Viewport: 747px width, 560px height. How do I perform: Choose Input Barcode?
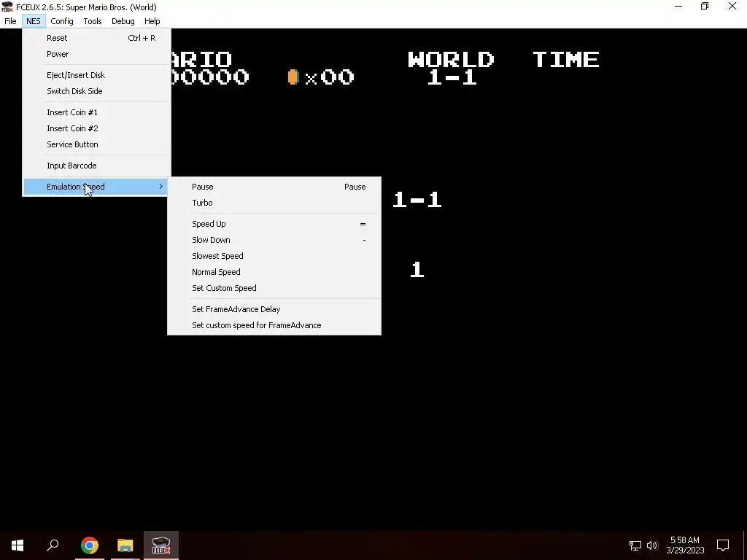pos(97,166)
